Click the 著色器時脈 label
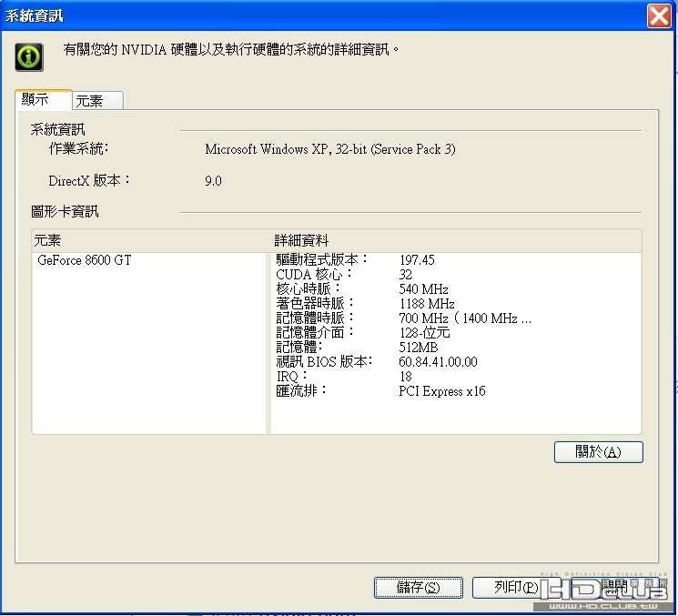The image size is (678, 616). click(315, 303)
